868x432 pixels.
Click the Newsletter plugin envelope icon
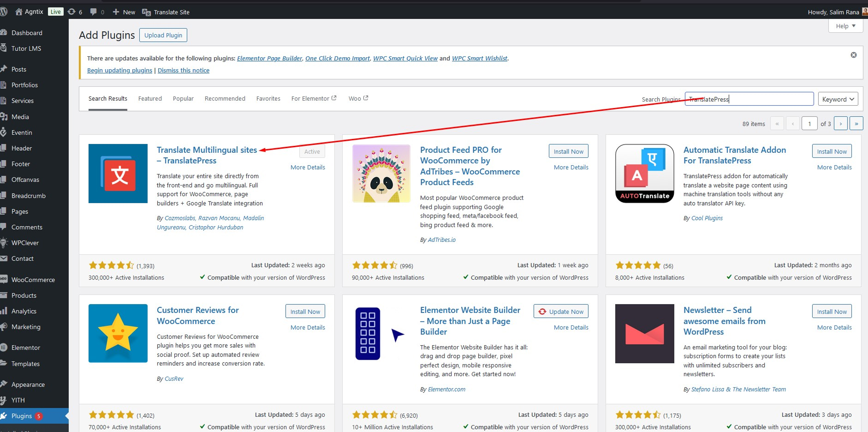[x=644, y=334]
